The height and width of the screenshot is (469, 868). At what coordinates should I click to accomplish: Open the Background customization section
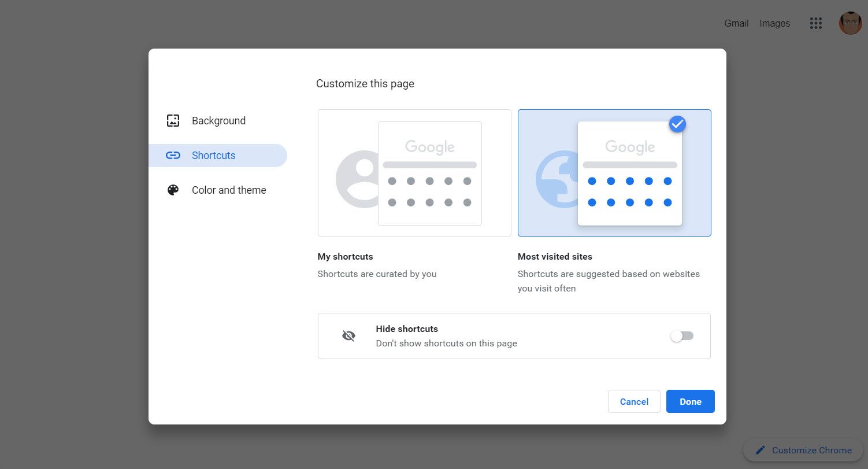tap(218, 120)
